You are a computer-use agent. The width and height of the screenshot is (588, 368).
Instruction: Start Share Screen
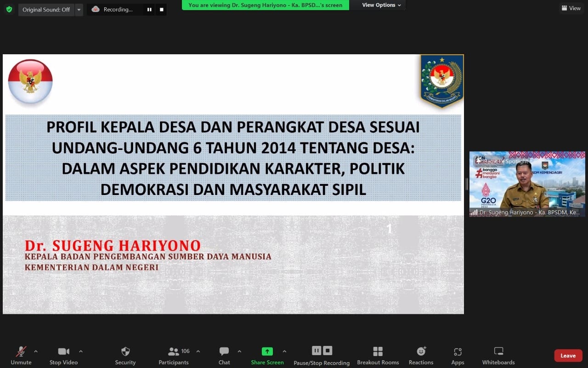coord(267,352)
